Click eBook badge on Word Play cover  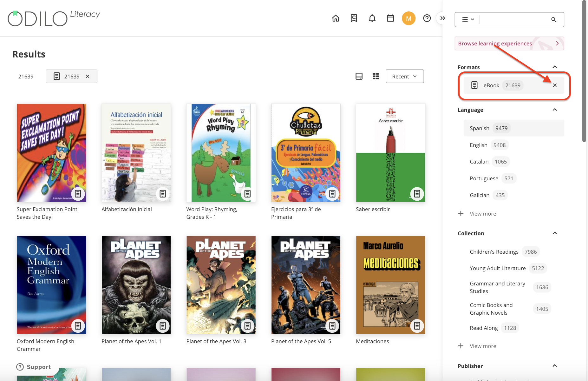click(x=248, y=194)
